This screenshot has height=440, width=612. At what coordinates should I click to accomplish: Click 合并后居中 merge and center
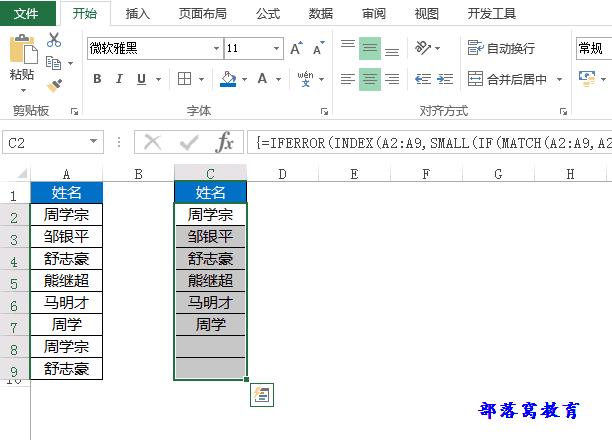click(507, 79)
